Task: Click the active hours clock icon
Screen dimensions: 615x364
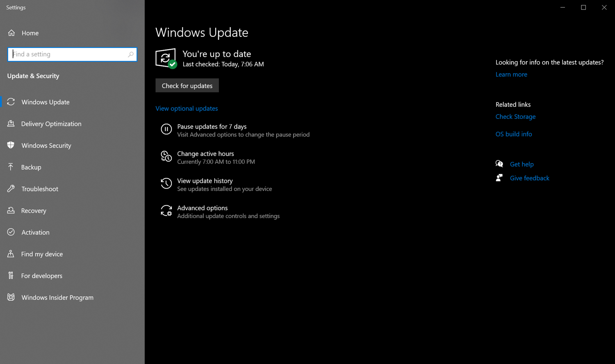Action: pyautogui.click(x=166, y=157)
